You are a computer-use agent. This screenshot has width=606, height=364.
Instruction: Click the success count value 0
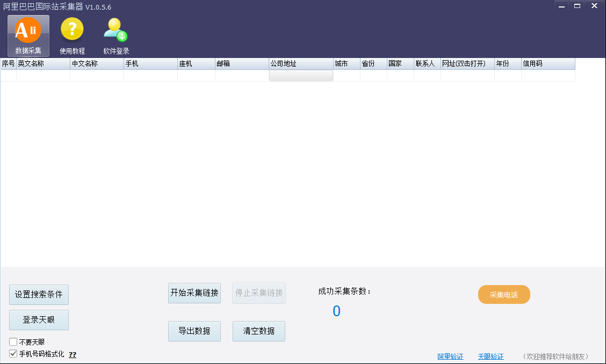click(x=337, y=311)
